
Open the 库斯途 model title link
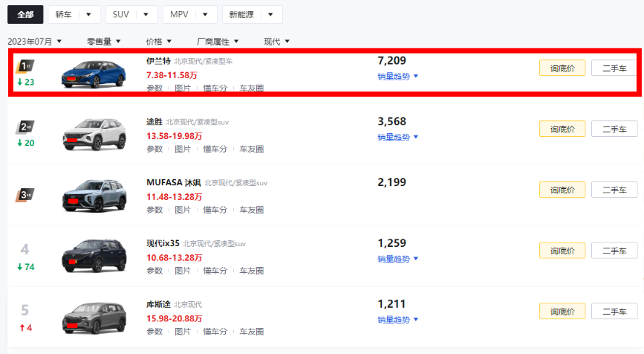pyautogui.click(x=158, y=304)
